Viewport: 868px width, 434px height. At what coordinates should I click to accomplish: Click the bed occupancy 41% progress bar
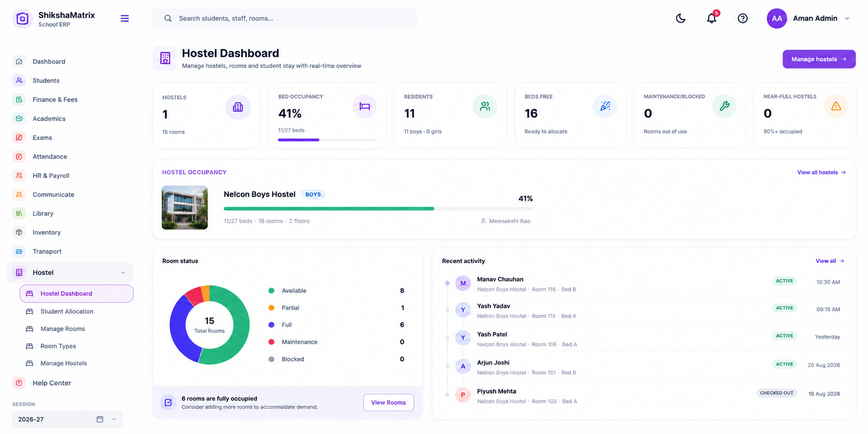327,140
